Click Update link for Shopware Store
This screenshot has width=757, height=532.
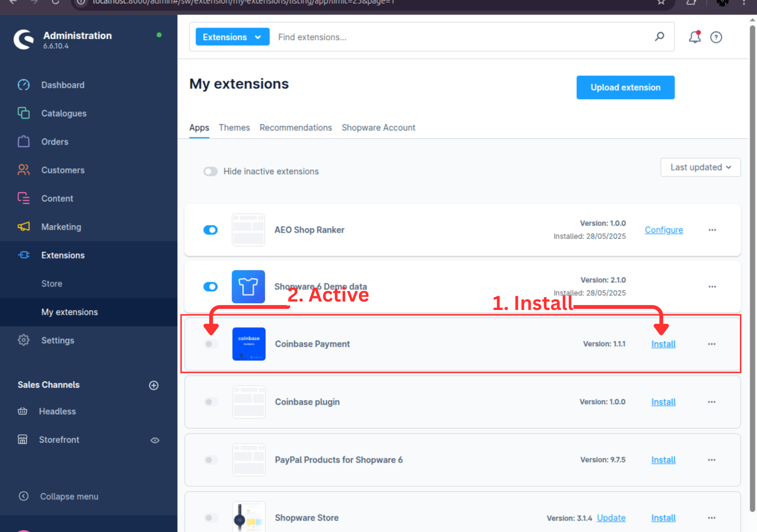point(611,518)
